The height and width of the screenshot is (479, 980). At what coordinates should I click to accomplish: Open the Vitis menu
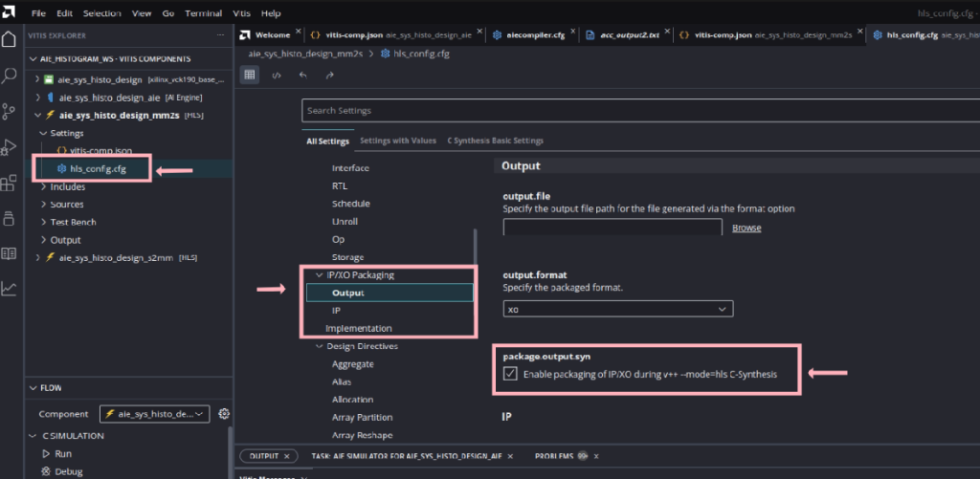pyautogui.click(x=242, y=13)
